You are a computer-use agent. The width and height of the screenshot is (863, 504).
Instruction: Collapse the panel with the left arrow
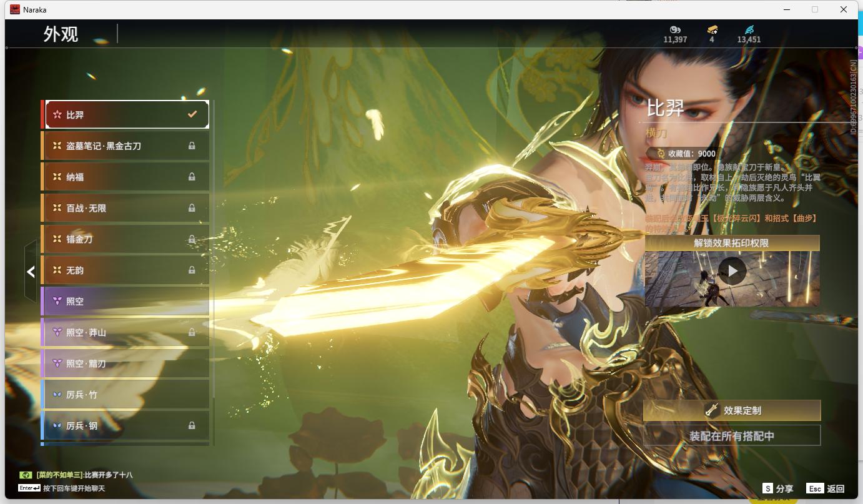point(31,272)
